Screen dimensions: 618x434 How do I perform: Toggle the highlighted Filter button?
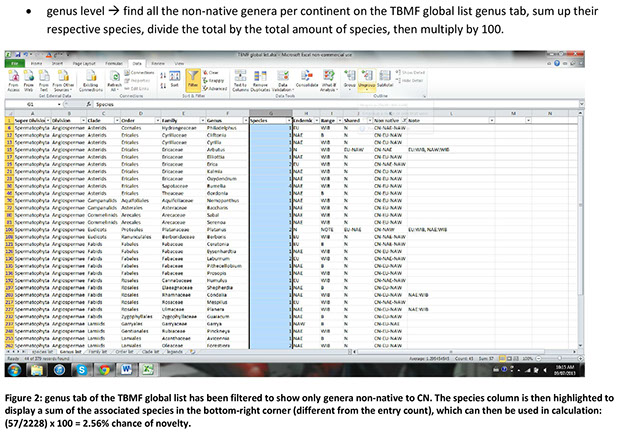[x=193, y=80]
